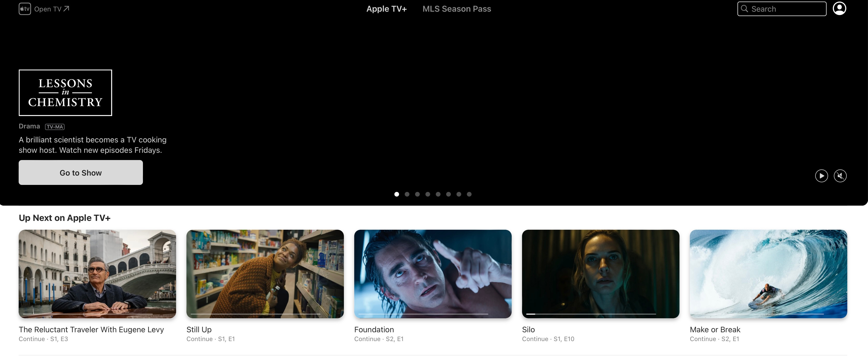
Task: Click the Apple TV logo icon
Action: (x=25, y=9)
